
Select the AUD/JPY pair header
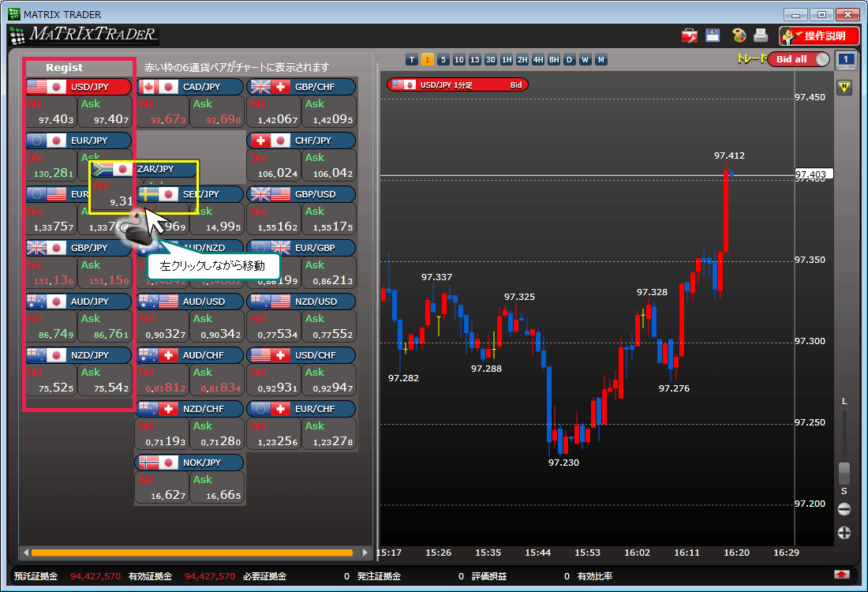coord(79,302)
